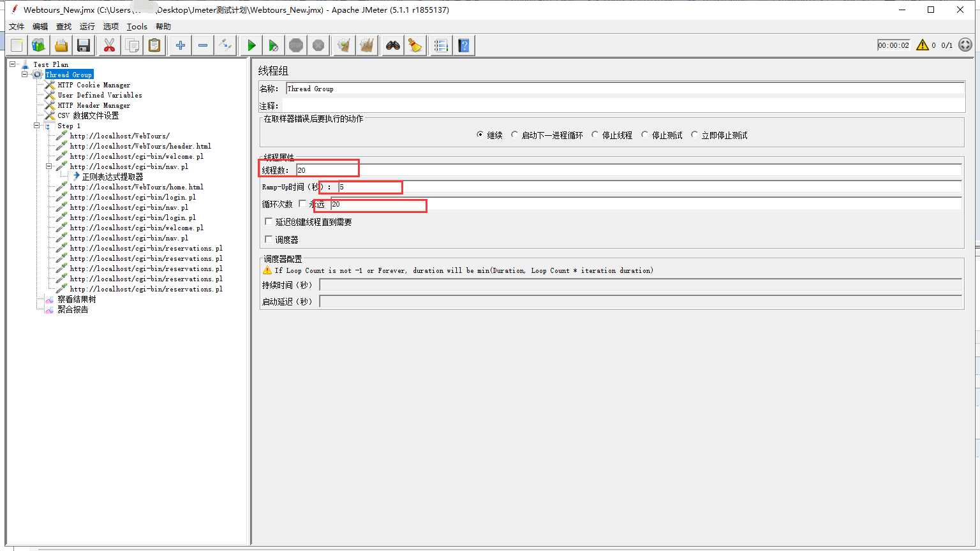
Task: Click the 线程数 input field
Action: (628, 170)
